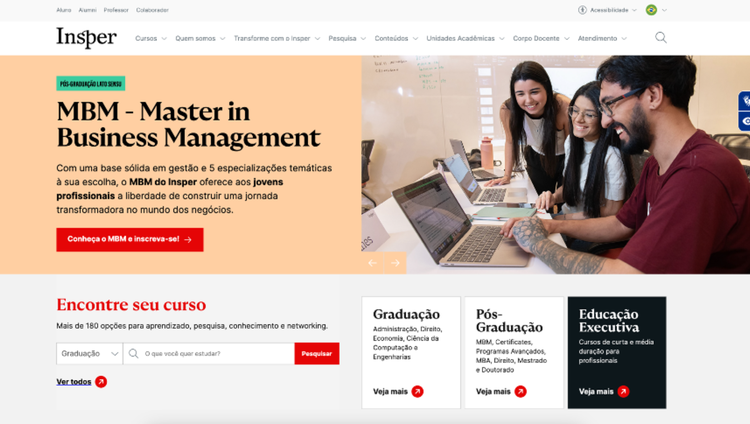Viewport: 750px width, 424px height.
Task: Open the search magnifier icon in header
Action: coord(661,37)
